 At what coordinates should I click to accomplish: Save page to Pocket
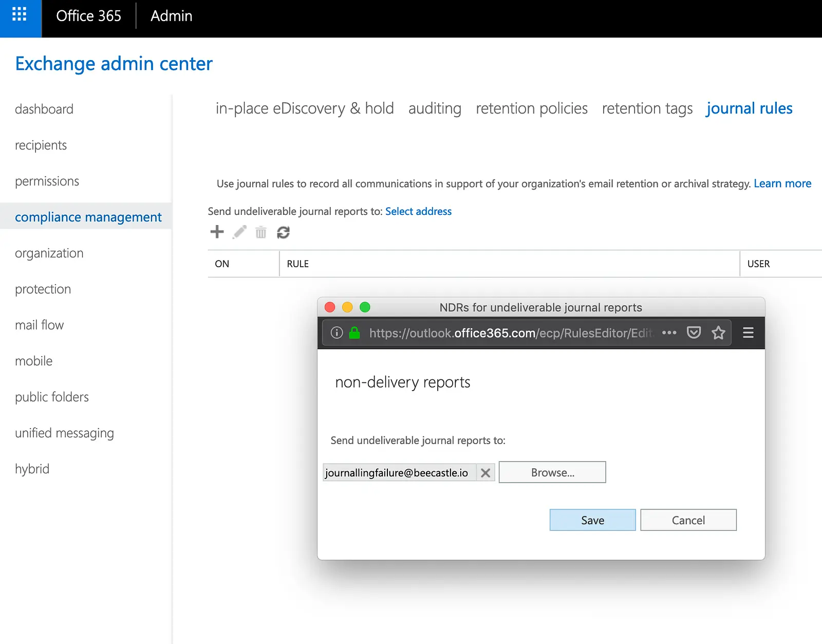[694, 333]
